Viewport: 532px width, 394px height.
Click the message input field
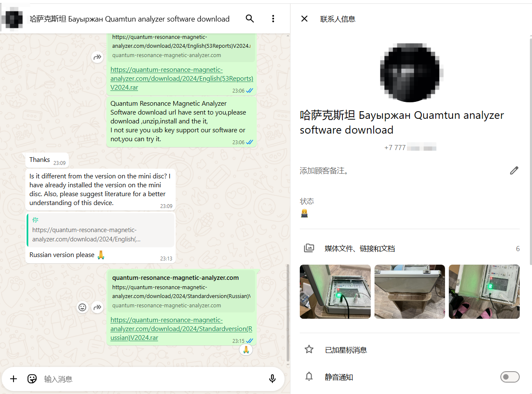[152, 379]
